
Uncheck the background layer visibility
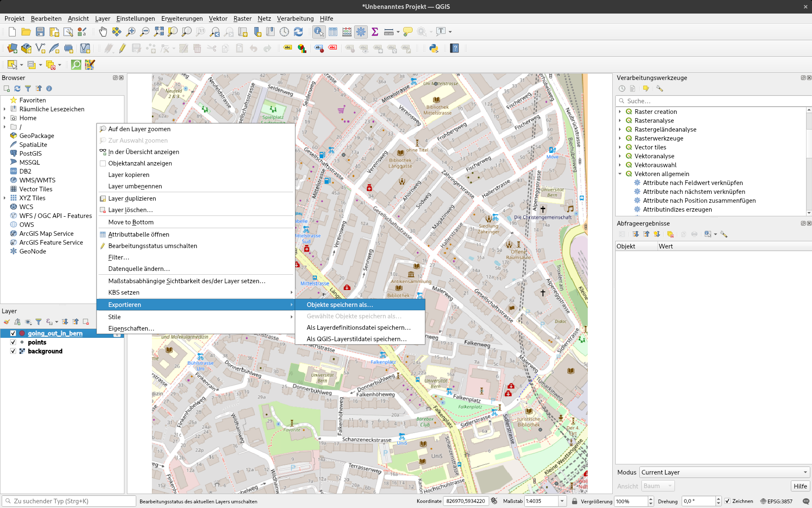pos(13,351)
